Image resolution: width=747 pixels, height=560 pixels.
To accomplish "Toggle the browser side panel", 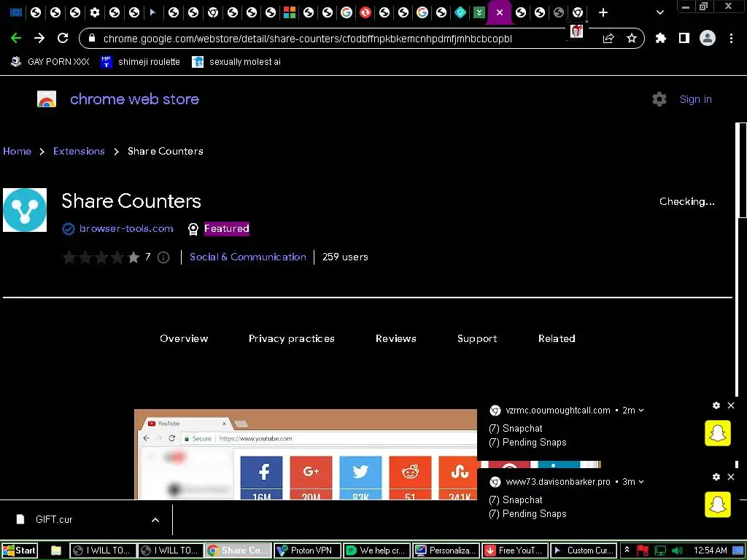I will click(x=684, y=38).
